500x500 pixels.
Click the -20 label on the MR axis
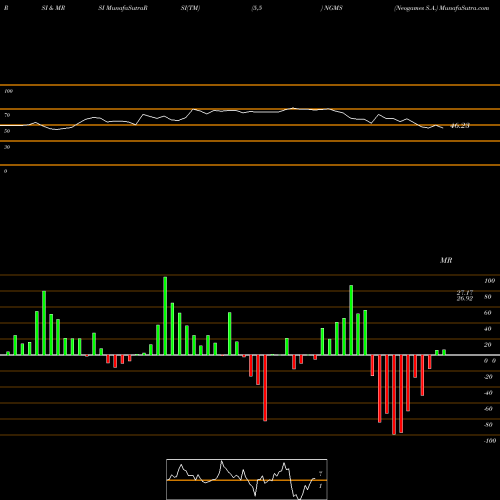[488, 377]
